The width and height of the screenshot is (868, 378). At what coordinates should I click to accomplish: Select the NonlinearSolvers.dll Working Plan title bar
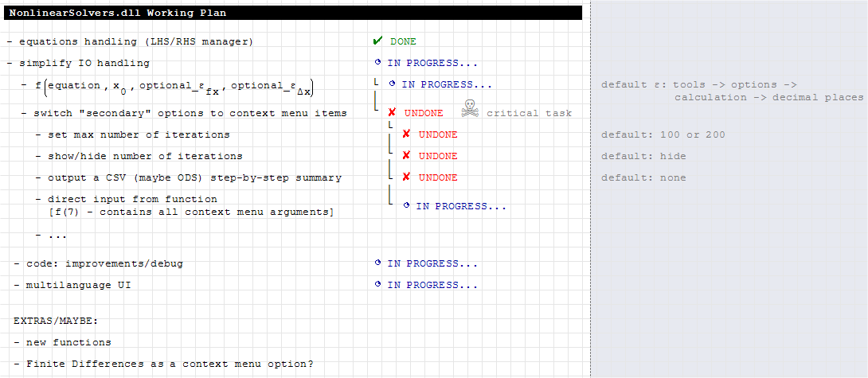pos(295,13)
